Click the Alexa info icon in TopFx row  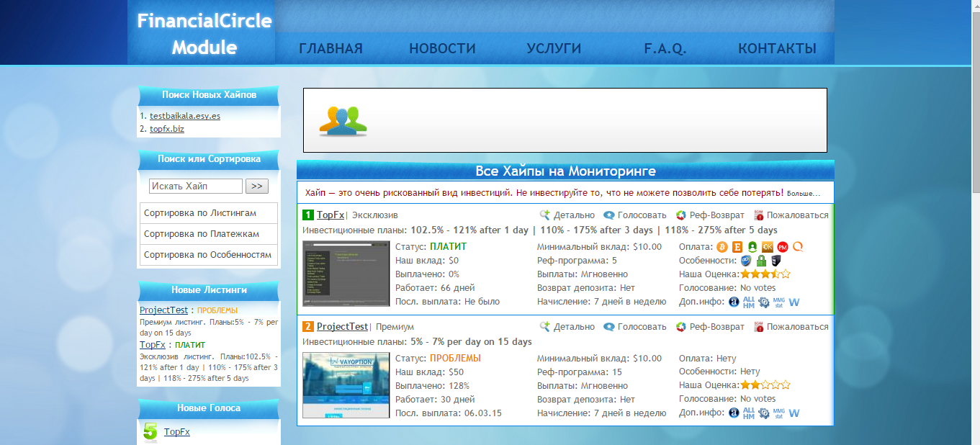coord(734,302)
